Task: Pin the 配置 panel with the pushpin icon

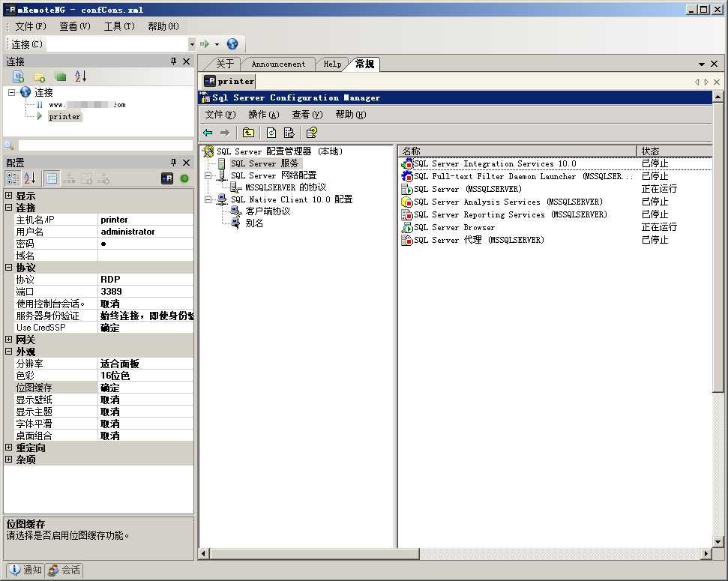Action: pos(173,163)
